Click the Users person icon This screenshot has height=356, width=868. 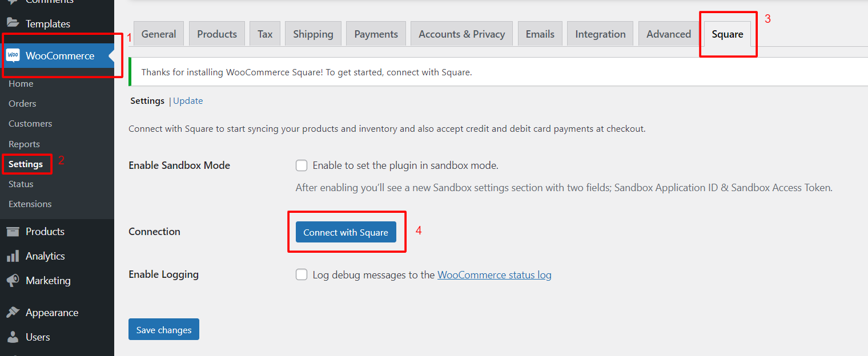click(x=13, y=337)
